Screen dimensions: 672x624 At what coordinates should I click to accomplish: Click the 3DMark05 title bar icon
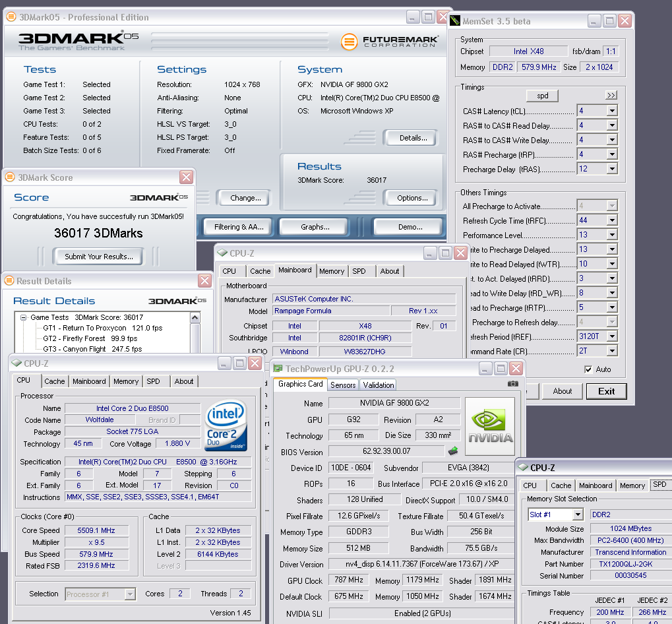(12, 17)
